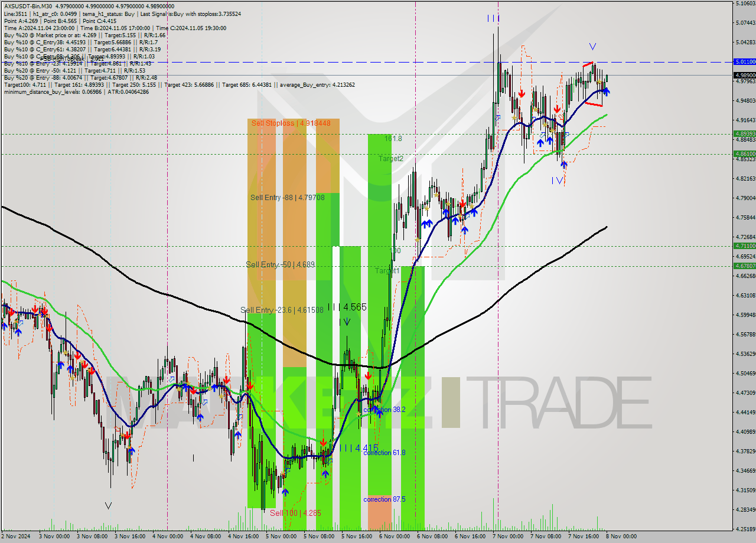This screenshot has width=756, height=543.
Task: Click the 'Target1' label
Action: click(387, 271)
